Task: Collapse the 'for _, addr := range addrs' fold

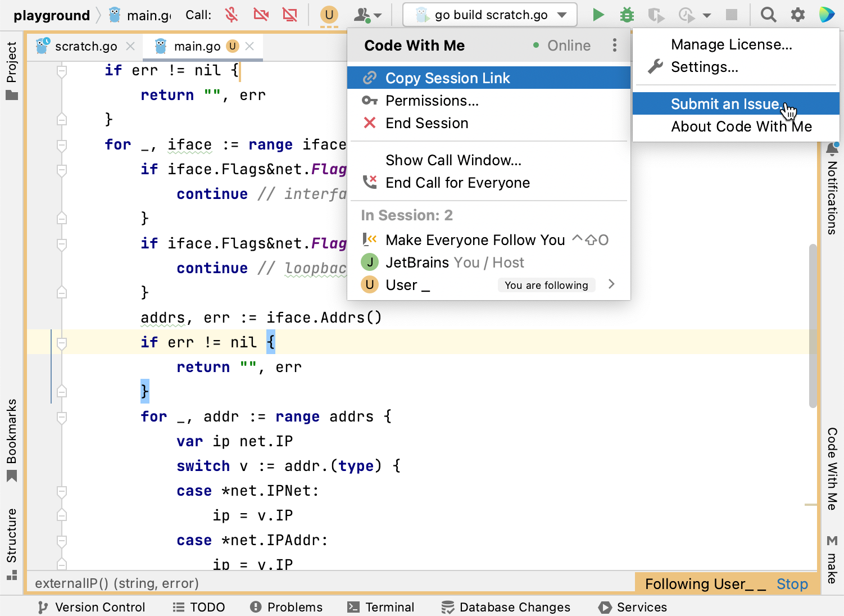Action: 62,417
